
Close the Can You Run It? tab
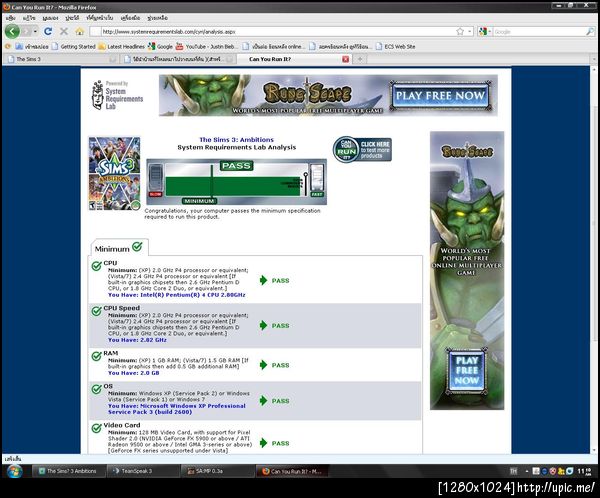tap(345, 59)
